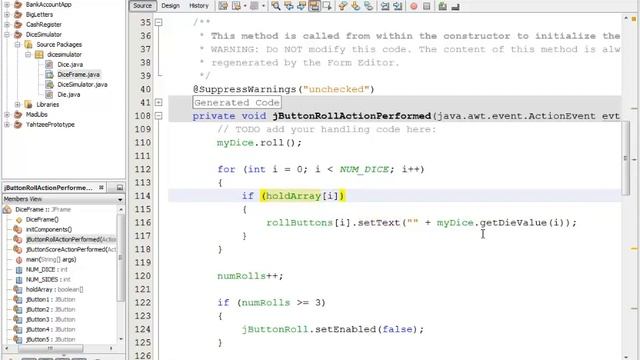Select main(String[] args) in Navigator
The height and width of the screenshot is (360, 640).
(51, 260)
